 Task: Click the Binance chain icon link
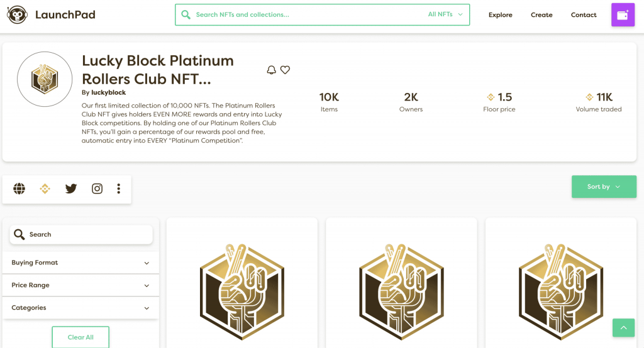pyautogui.click(x=45, y=189)
